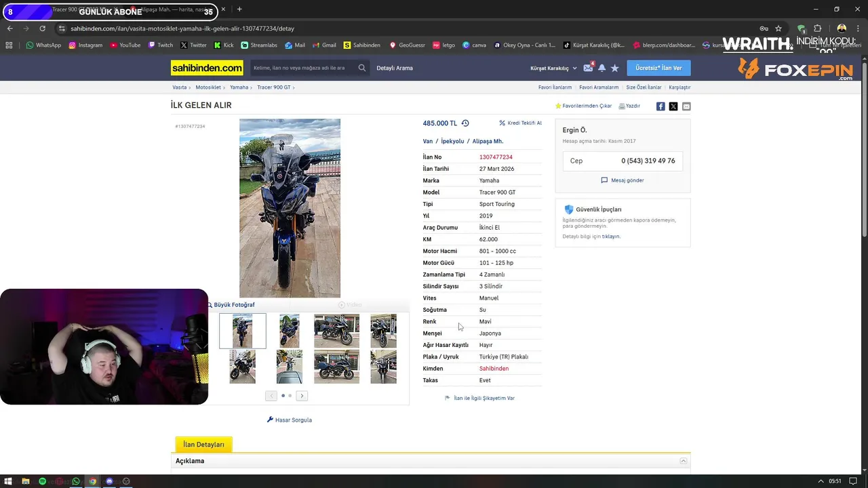Click the Yamaha breadcrumb
The width and height of the screenshot is (868, 488).
click(x=239, y=87)
